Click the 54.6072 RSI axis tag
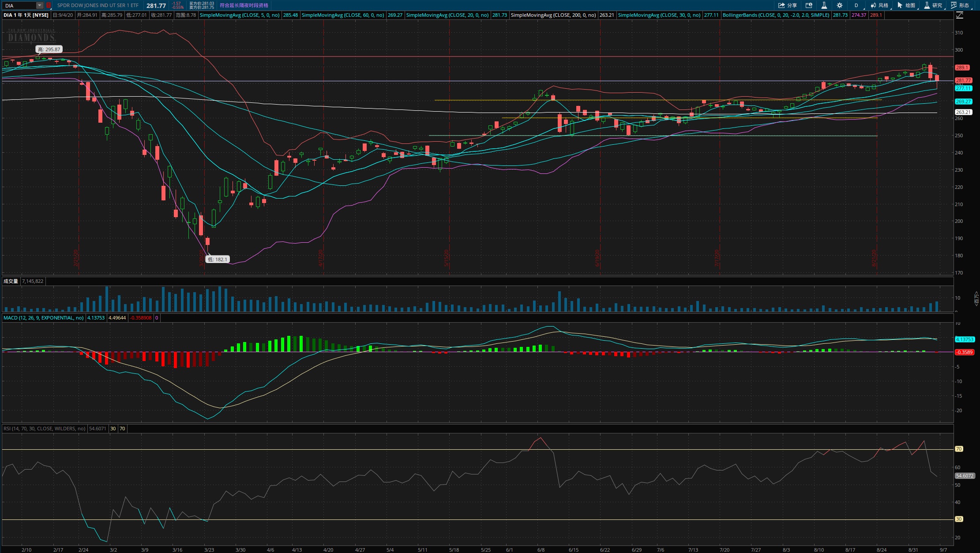 (x=965, y=476)
